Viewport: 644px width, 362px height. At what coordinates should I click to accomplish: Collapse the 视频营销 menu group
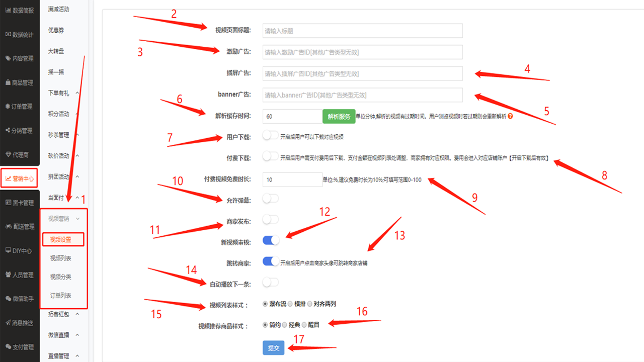[x=77, y=219]
